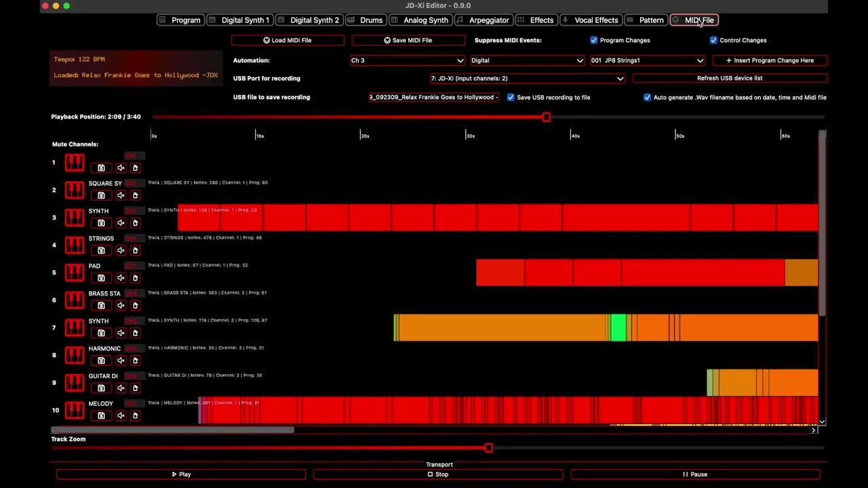Open the Vocal Effects tab
This screenshot has width=868, height=488.
tap(591, 20)
